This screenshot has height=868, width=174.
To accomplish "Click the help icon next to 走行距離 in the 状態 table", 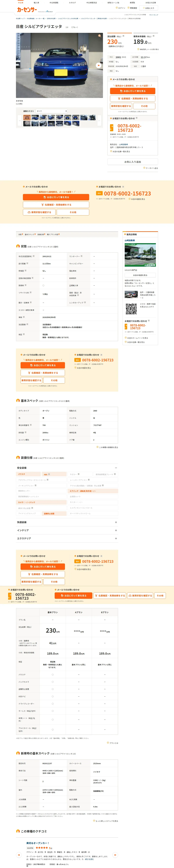I will point(27,263).
